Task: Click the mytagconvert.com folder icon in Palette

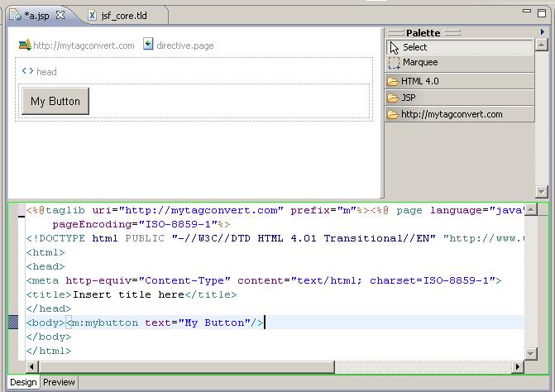Action: tap(393, 114)
